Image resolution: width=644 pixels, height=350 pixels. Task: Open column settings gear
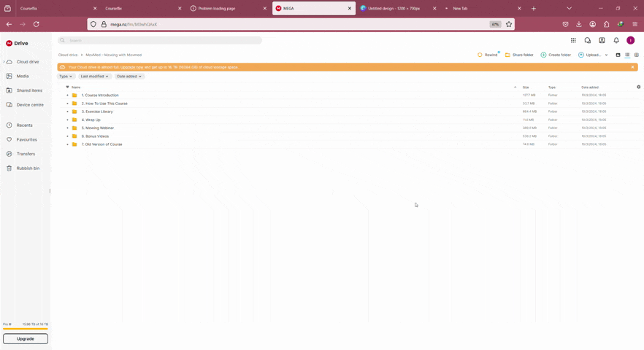tap(638, 87)
